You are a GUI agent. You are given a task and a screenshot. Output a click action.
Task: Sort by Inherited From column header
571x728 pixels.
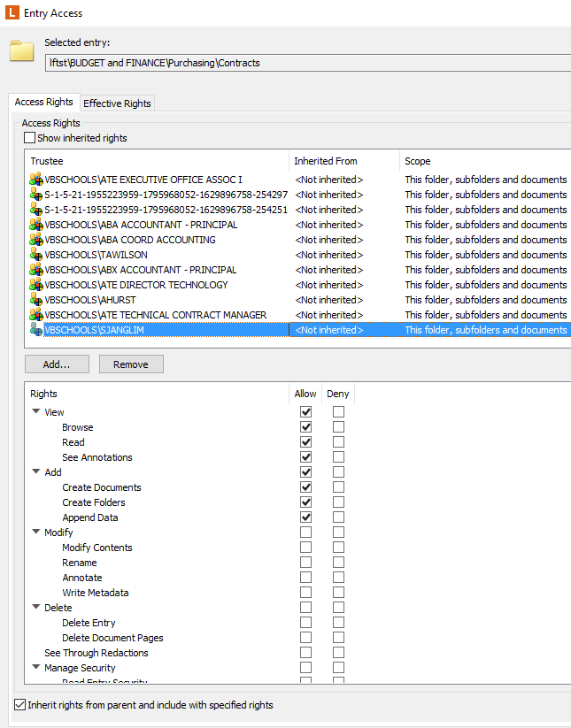click(x=344, y=161)
